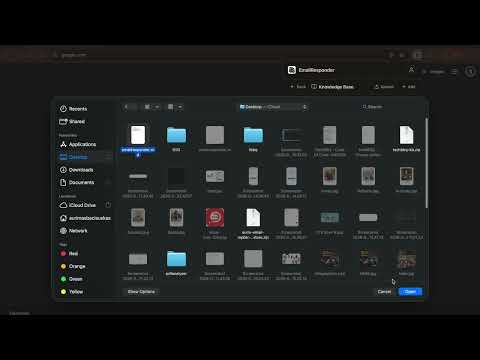Select the highlighted white document file

138,135
